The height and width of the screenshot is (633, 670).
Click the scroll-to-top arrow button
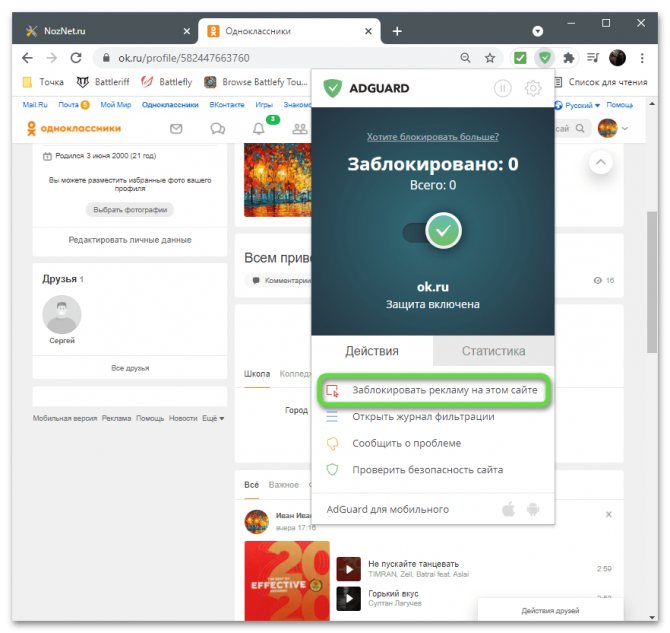click(x=600, y=162)
